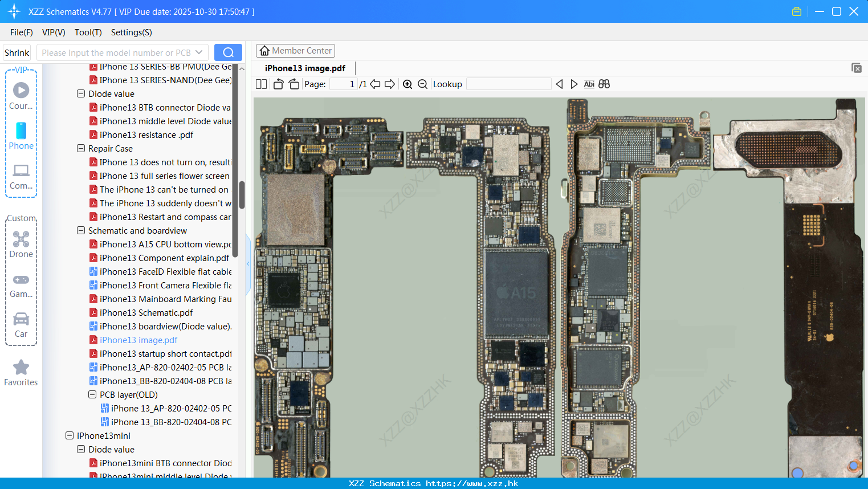Collapse side panel splitter arrow
The image size is (868, 489).
[x=248, y=264]
